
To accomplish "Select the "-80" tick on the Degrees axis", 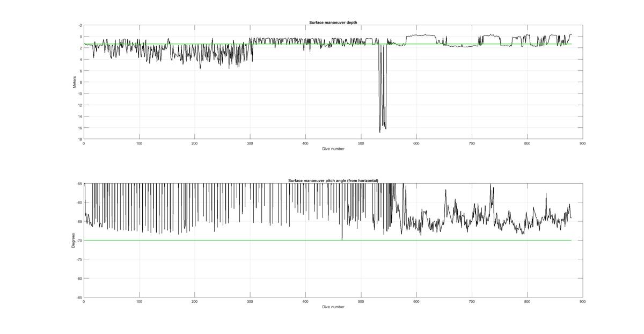I will pyautogui.click(x=79, y=278).
